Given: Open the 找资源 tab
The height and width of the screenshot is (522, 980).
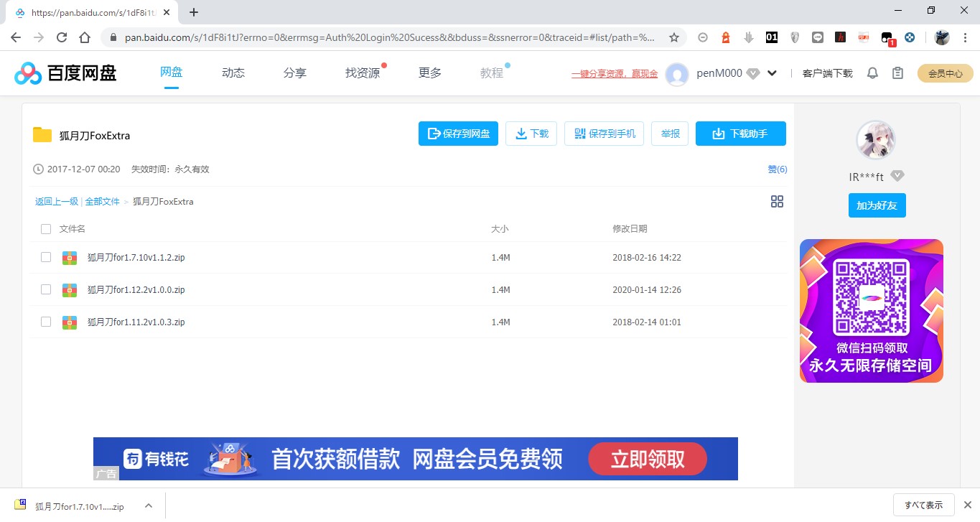Looking at the screenshot, I should point(363,73).
